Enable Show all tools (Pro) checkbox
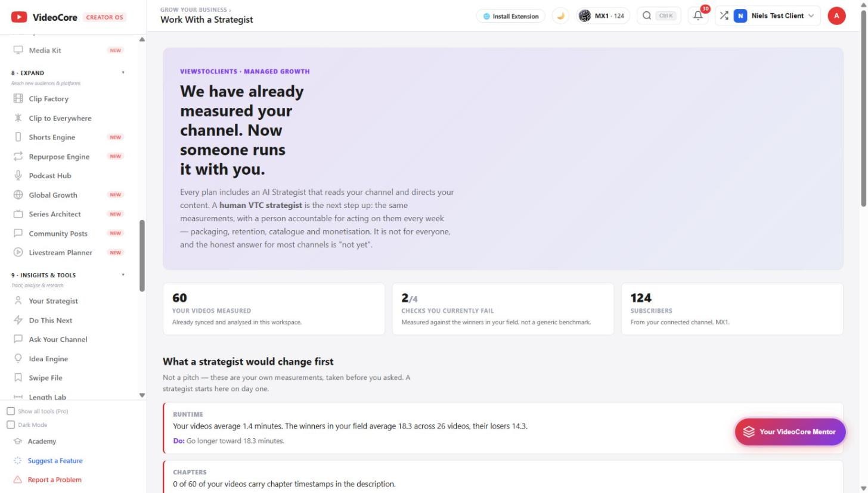This screenshot has width=868, height=493. 11,411
